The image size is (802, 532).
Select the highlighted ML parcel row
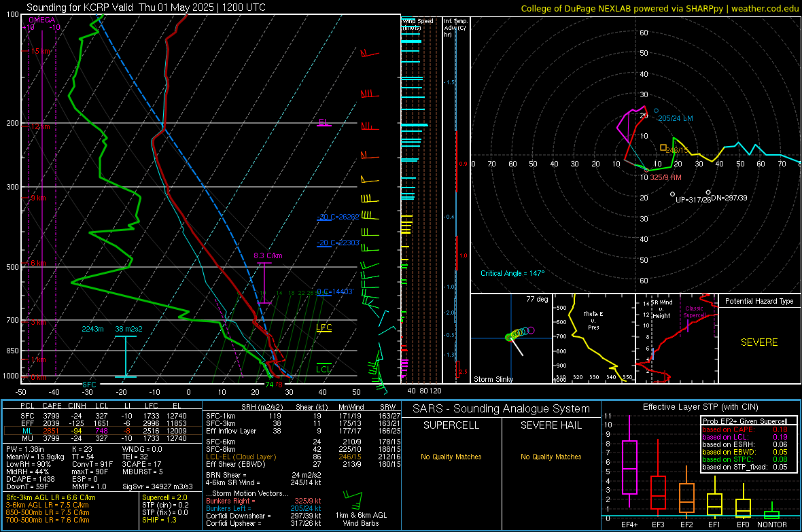(103, 431)
